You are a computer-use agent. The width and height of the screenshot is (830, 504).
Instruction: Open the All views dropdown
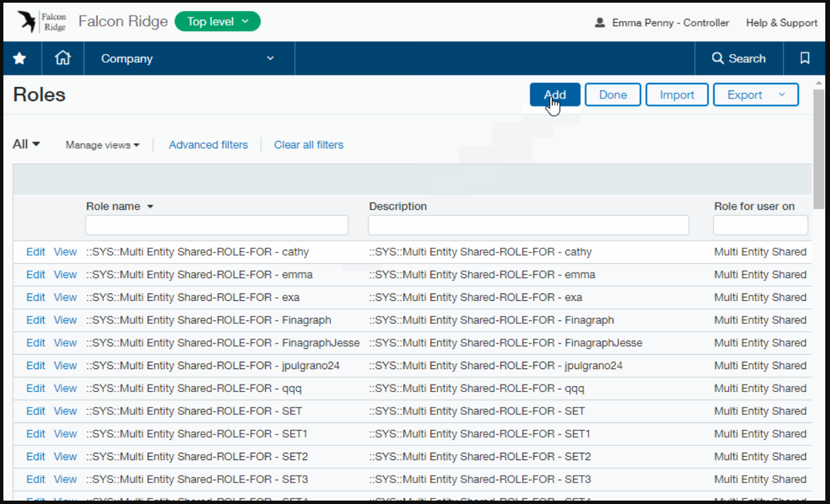click(27, 144)
